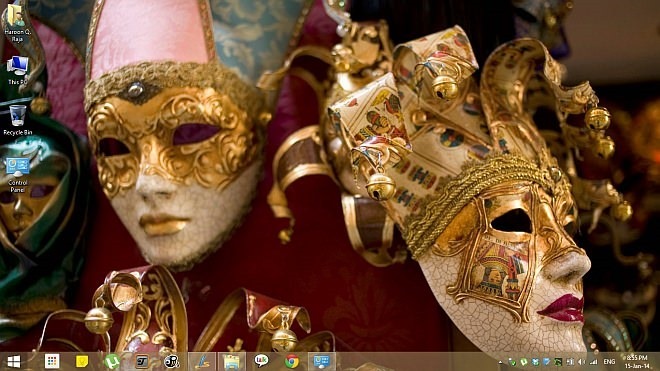Open the This PC desktop icon
Image resolution: width=660 pixels, height=371 pixels.
point(17,70)
